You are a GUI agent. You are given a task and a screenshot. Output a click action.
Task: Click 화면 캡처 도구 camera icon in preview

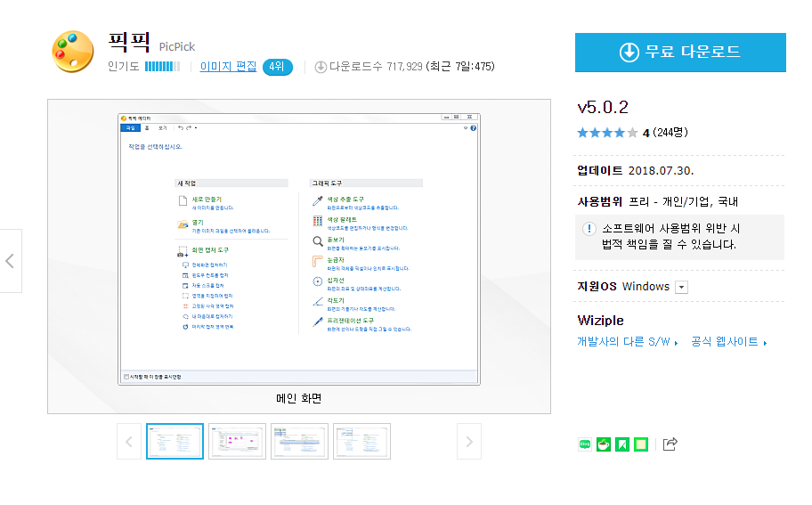pos(183,252)
